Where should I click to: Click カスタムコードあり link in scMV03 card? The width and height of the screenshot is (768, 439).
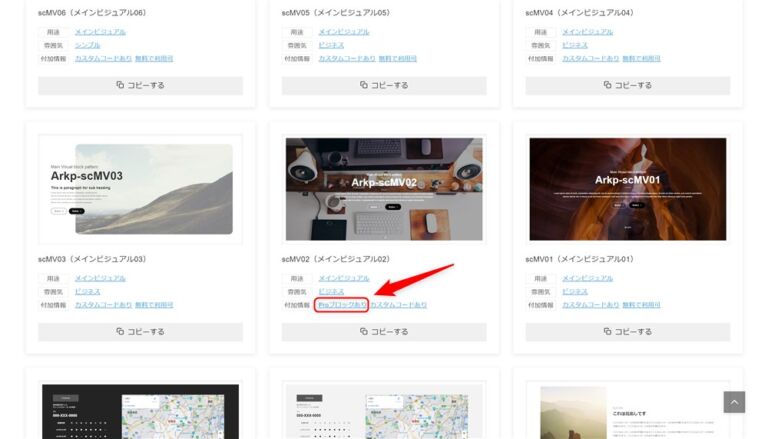(103, 304)
